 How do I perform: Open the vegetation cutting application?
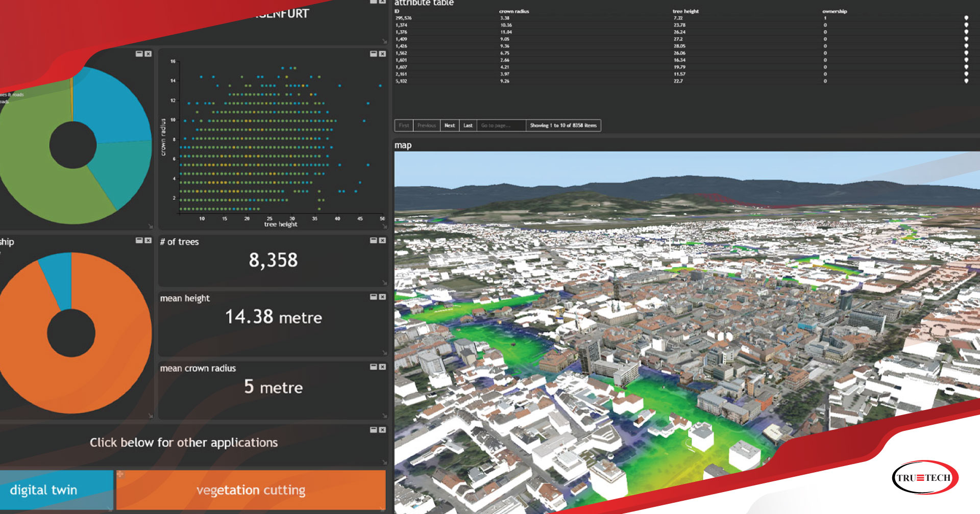[251, 490]
